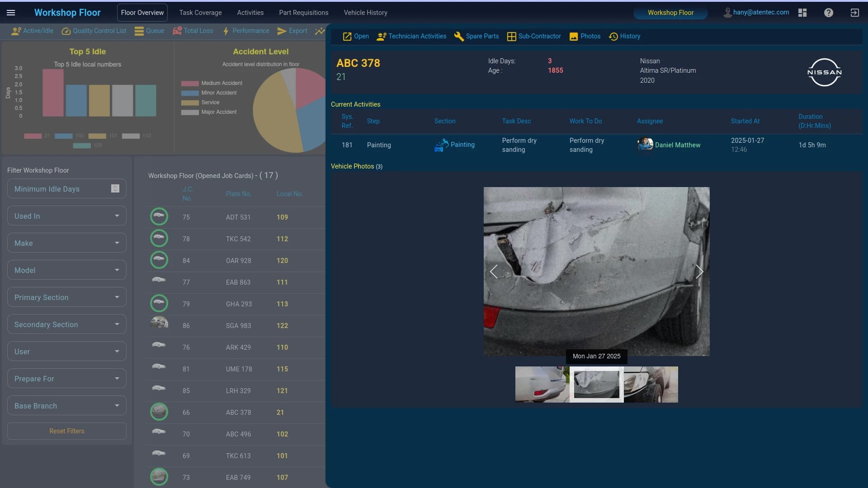868x488 pixels.
Task: Expand the Used In dropdown
Action: 67,216
